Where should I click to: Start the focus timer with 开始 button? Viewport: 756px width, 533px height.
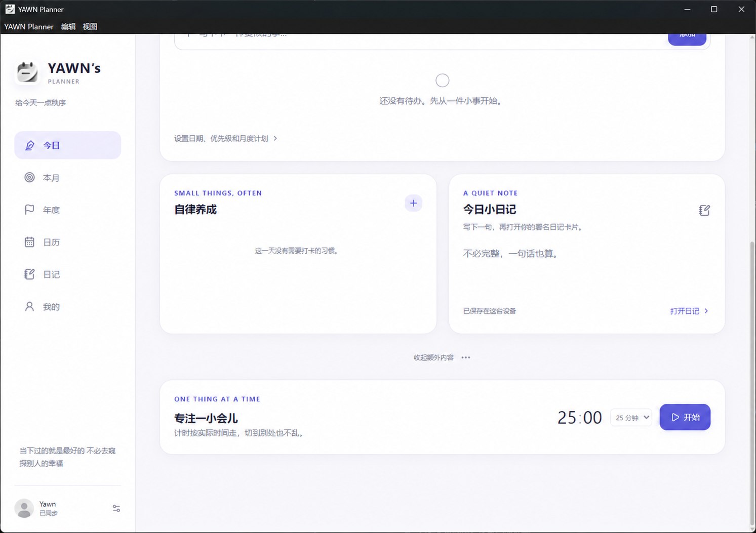point(685,417)
